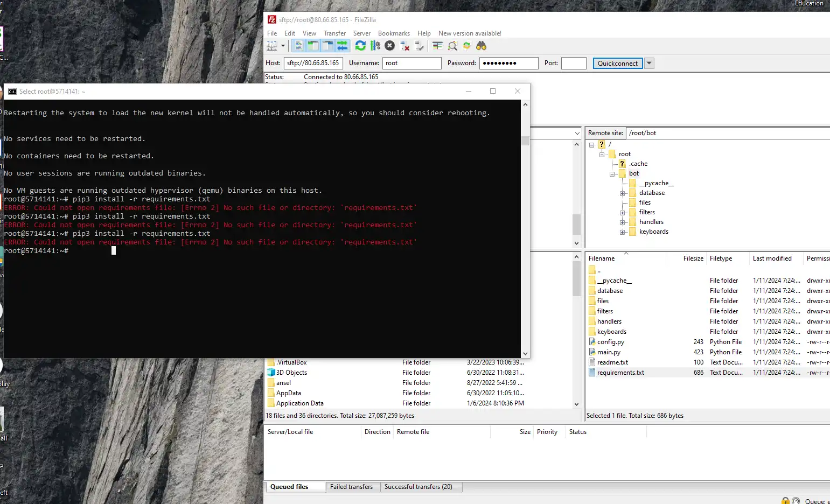Open the Bookmarks menu

[x=394, y=33]
